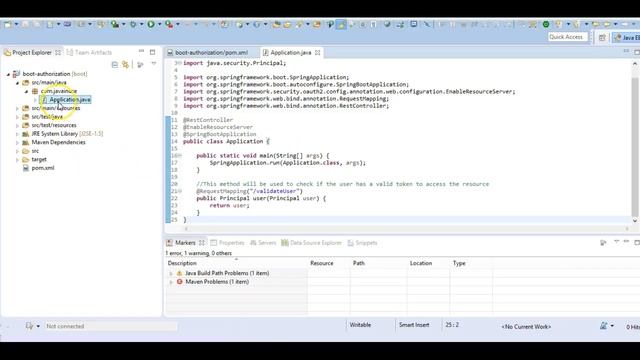Collapse the com.javainuse package

click(26, 91)
